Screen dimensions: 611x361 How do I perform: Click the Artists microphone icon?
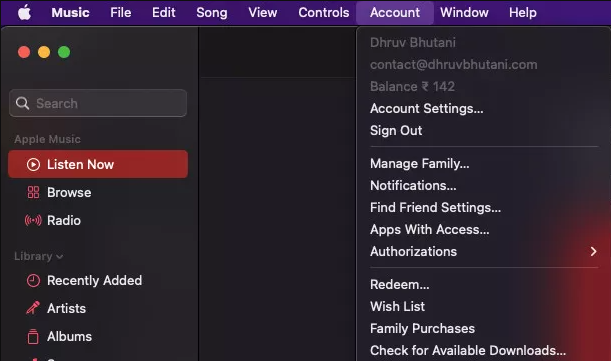[33, 308]
